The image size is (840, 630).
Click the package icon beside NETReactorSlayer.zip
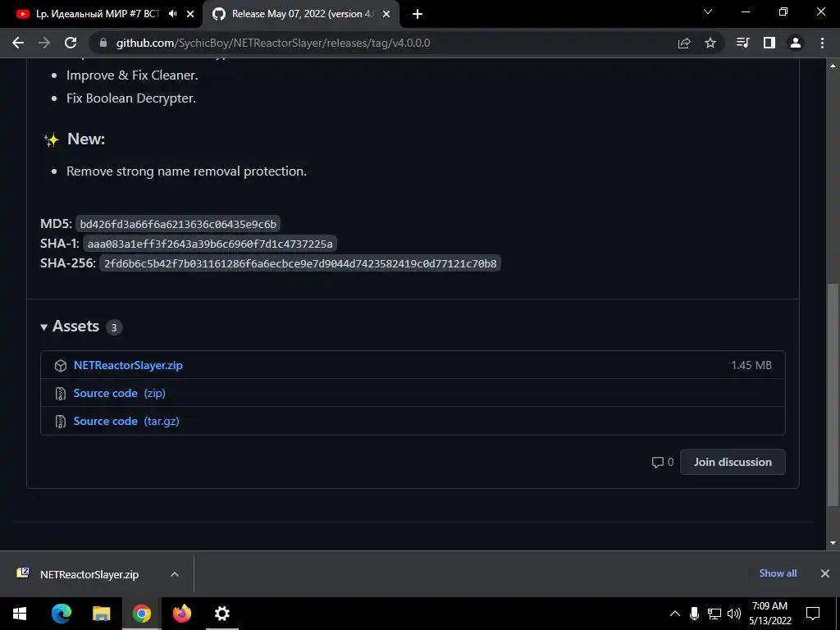point(61,365)
